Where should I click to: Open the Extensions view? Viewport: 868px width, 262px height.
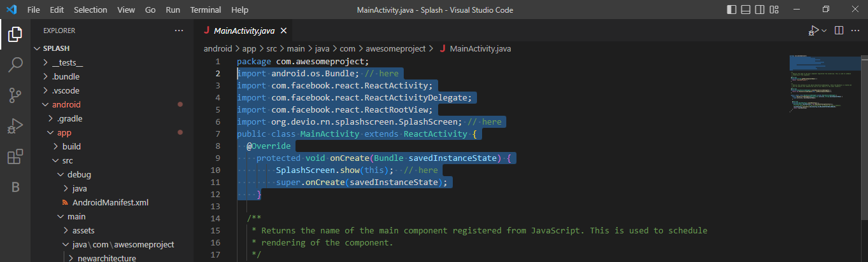[x=15, y=156]
